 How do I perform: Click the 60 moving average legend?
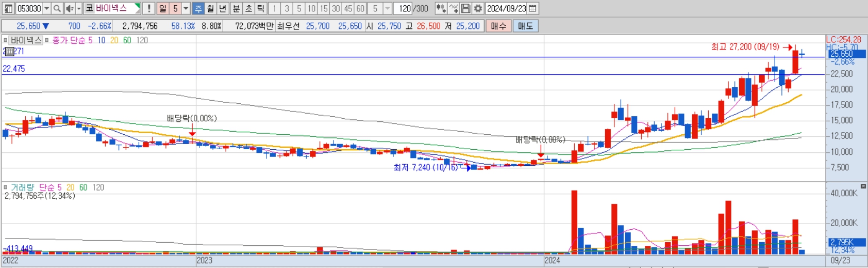point(127,40)
